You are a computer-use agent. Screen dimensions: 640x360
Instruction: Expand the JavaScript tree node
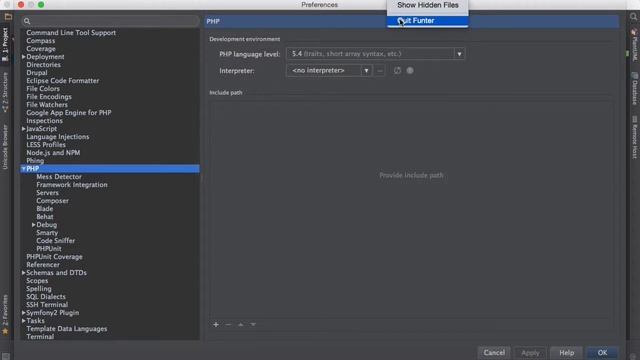(x=23, y=129)
